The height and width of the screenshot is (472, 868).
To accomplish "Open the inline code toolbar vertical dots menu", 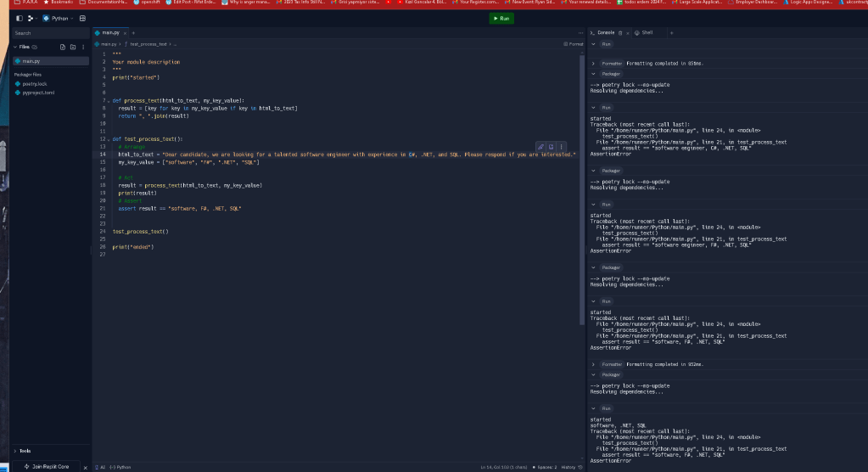I will 561,147.
